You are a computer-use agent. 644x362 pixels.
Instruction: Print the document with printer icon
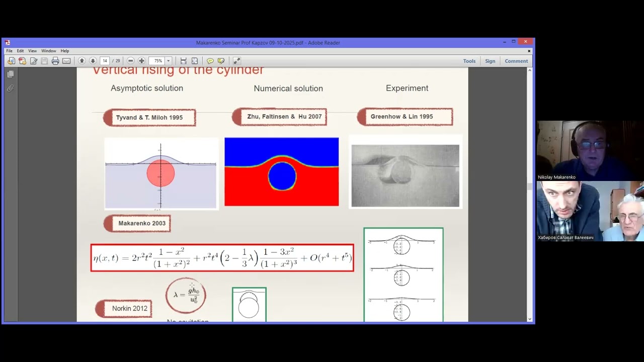point(55,61)
